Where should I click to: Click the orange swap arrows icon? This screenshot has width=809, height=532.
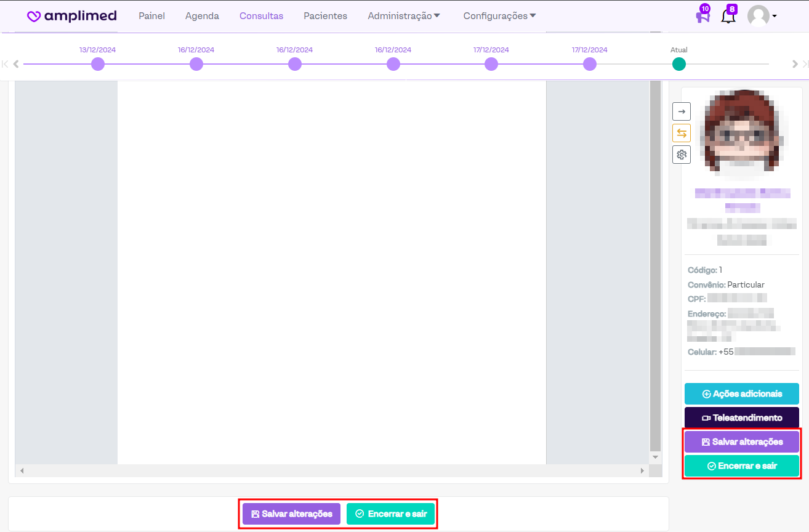pyautogui.click(x=682, y=133)
